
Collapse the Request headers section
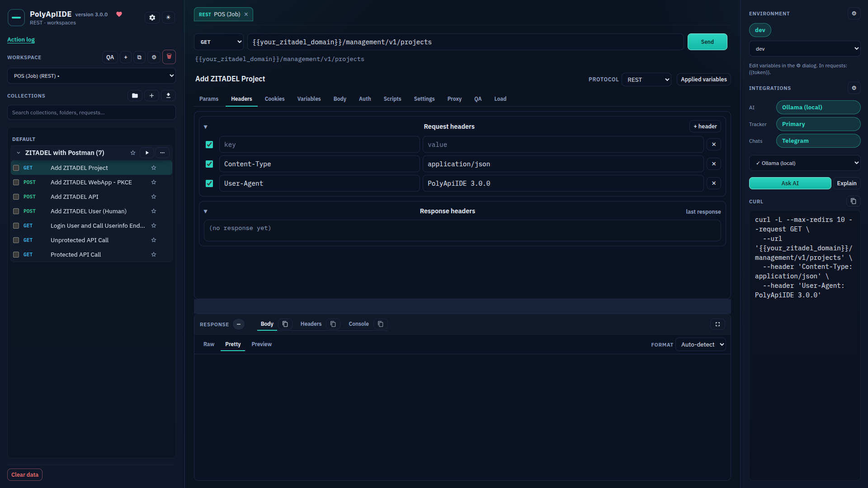pyautogui.click(x=206, y=127)
